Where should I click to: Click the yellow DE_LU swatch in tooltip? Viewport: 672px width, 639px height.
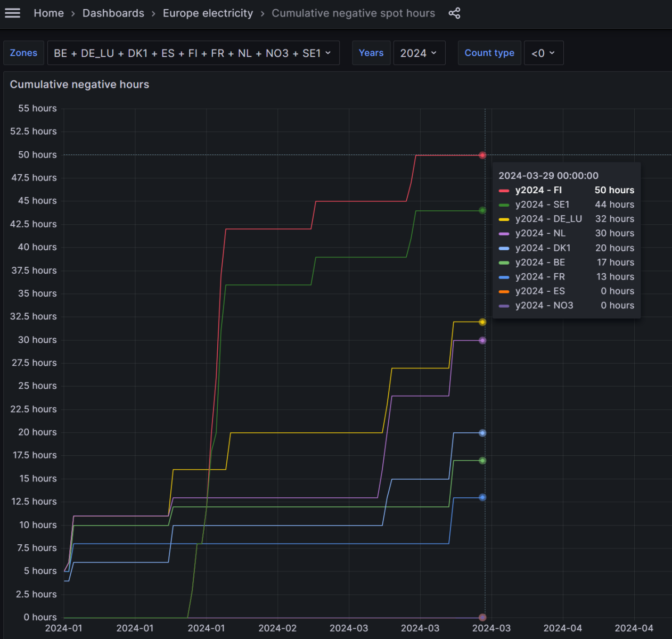[504, 219]
